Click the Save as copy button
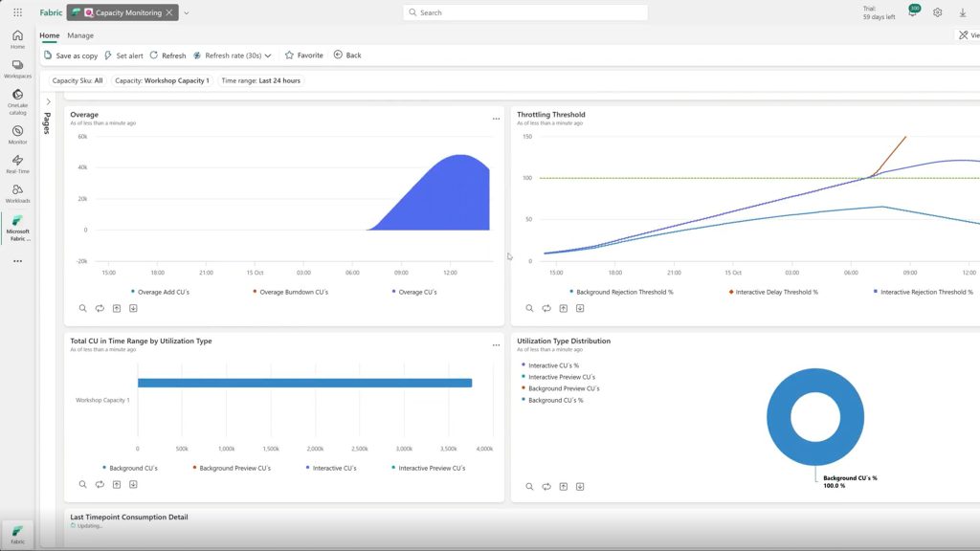The height and width of the screenshot is (551, 980). [x=73, y=55]
